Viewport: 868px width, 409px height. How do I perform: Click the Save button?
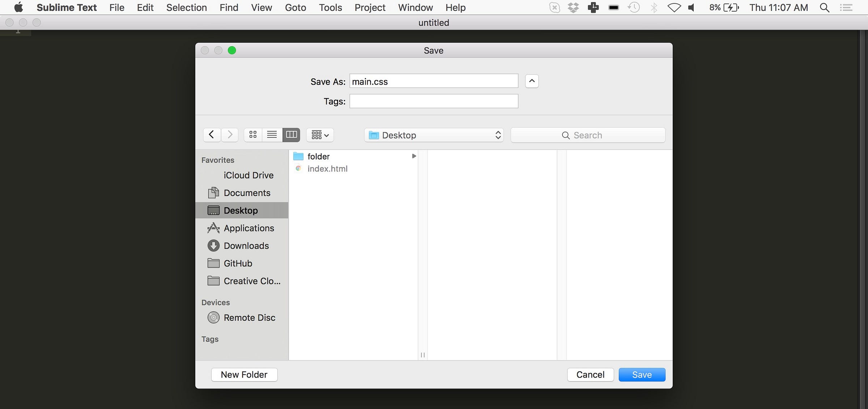[642, 375]
